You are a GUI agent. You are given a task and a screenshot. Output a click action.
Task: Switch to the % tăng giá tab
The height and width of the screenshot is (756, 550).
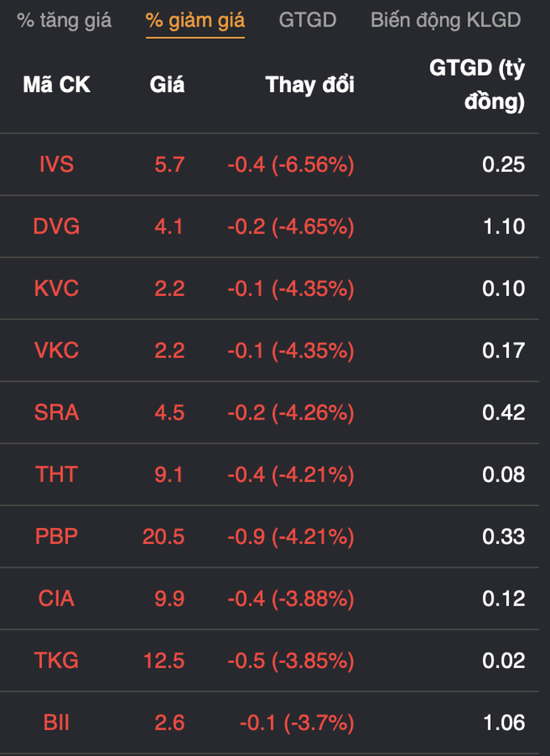click(65, 20)
